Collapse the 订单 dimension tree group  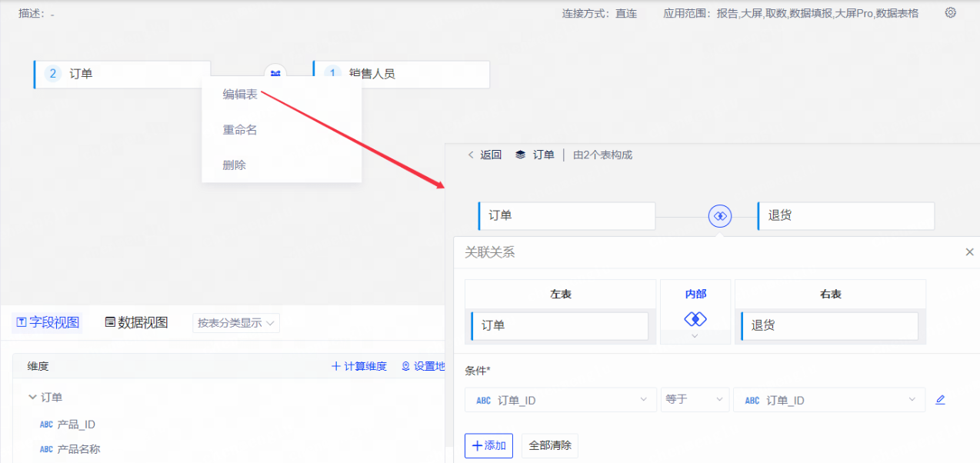point(32,398)
